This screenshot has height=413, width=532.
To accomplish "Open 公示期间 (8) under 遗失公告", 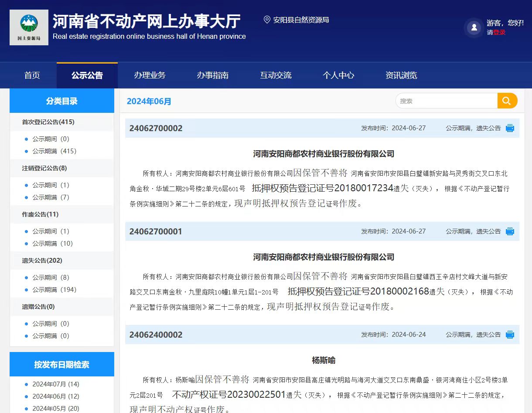I will pyautogui.click(x=51, y=278).
